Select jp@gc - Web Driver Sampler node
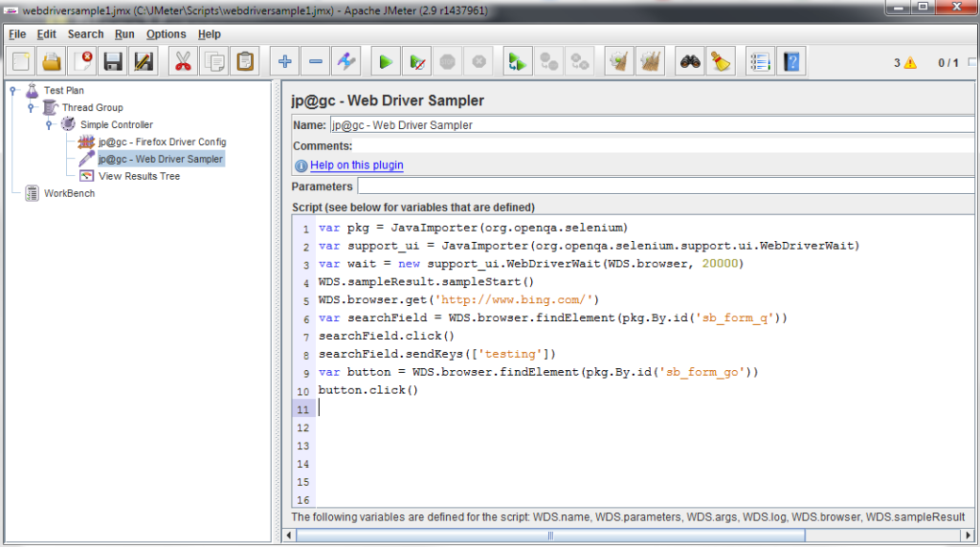The height and width of the screenshot is (547, 980). click(161, 160)
